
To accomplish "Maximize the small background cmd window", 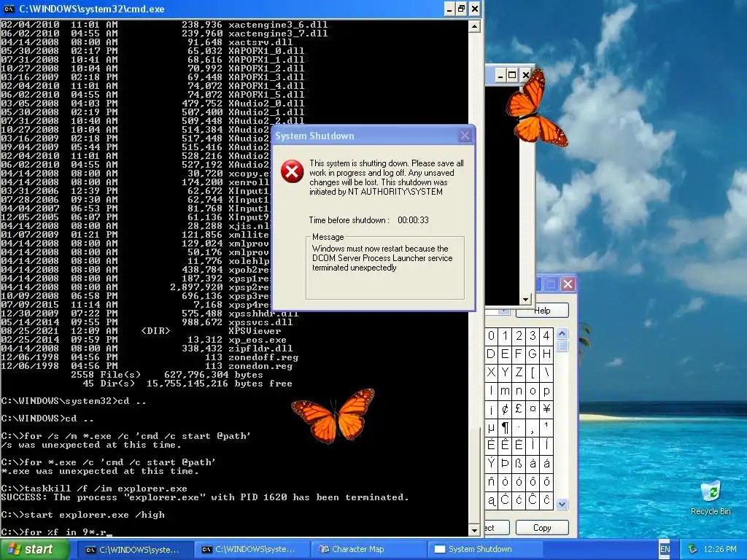I will [512, 75].
